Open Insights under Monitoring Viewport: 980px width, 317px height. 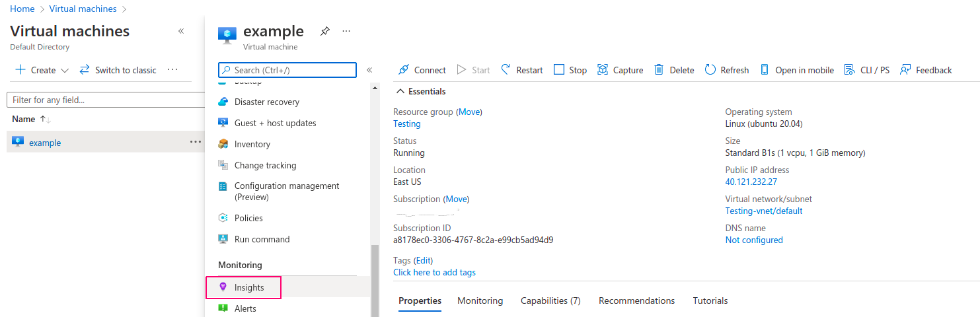coord(244,287)
